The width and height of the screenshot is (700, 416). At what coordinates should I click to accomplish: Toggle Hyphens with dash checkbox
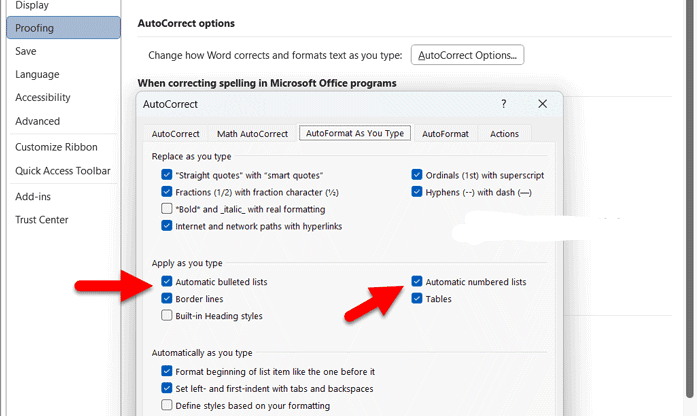click(x=417, y=192)
